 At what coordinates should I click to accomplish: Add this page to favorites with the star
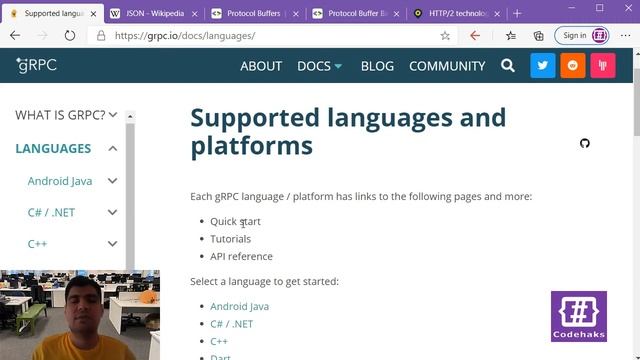pyautogui.click(x=445, y=36)
